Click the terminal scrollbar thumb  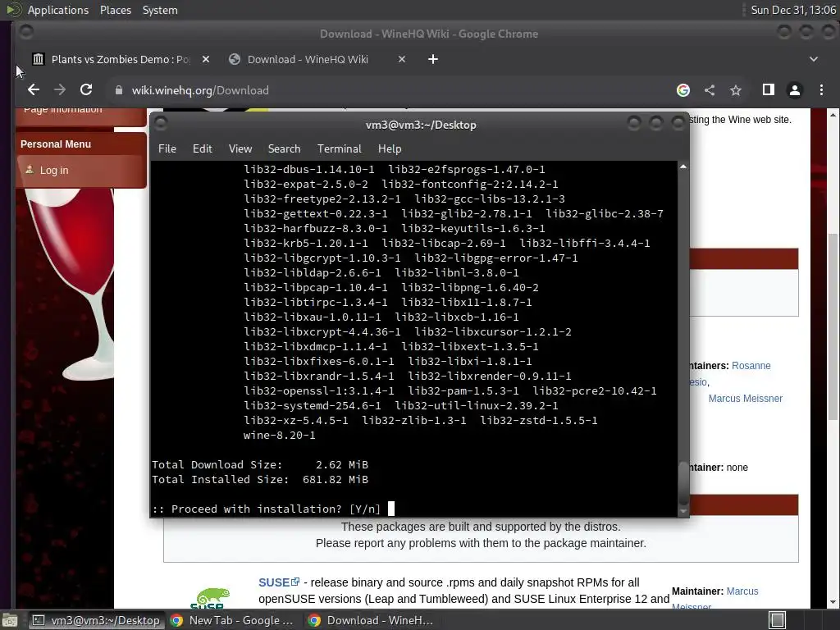[x=683, y=483]
